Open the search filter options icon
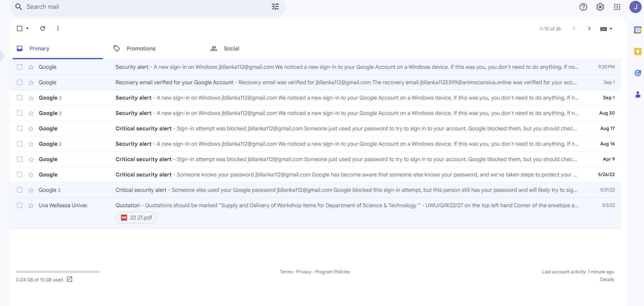The image size is (644, 306). click(x=275, y=7)
